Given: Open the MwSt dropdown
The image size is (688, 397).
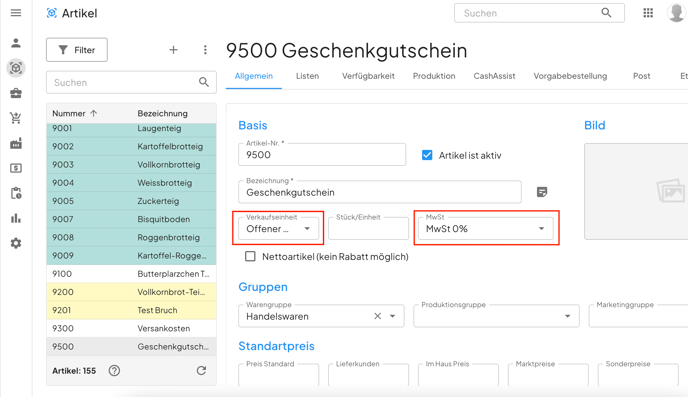Looking at the screenshot, I should [485, 229].
